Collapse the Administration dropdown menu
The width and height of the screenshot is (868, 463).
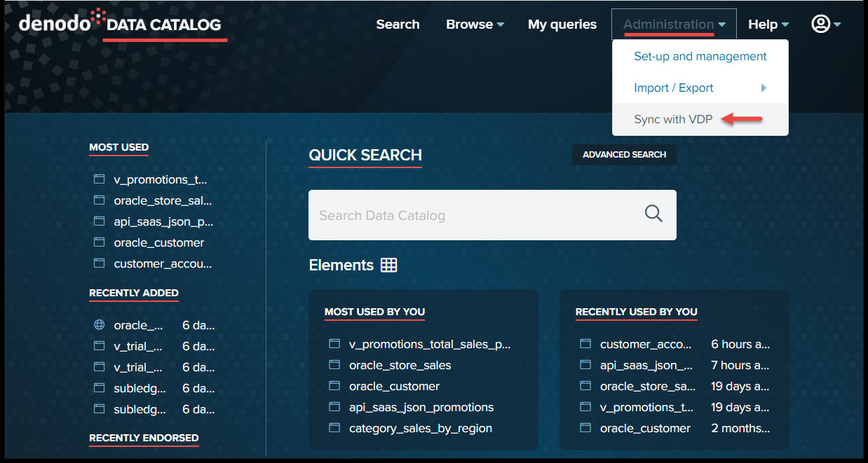[674, 24]
